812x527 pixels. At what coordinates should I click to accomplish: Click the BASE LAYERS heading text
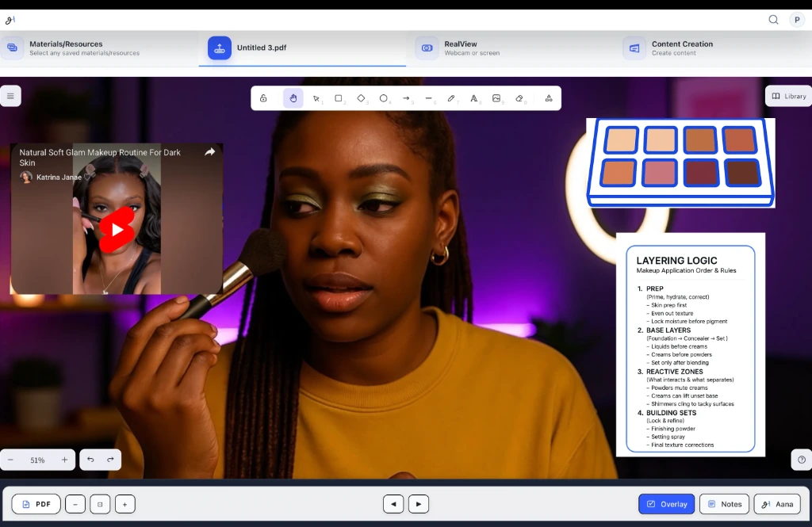click(668, 330)
